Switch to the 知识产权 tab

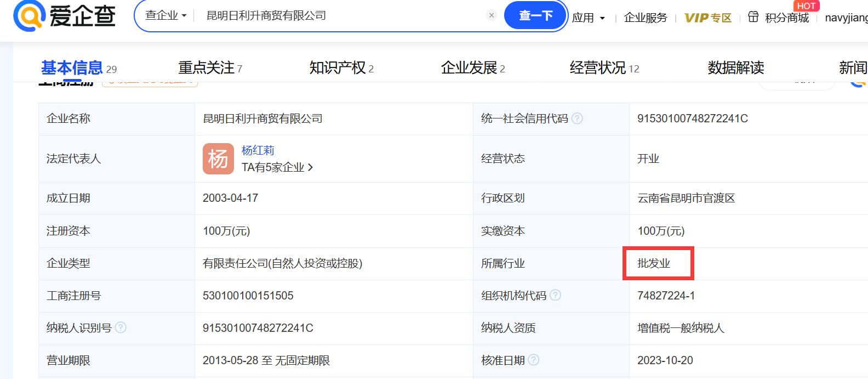pyautogui.click(x=341, y=68)
